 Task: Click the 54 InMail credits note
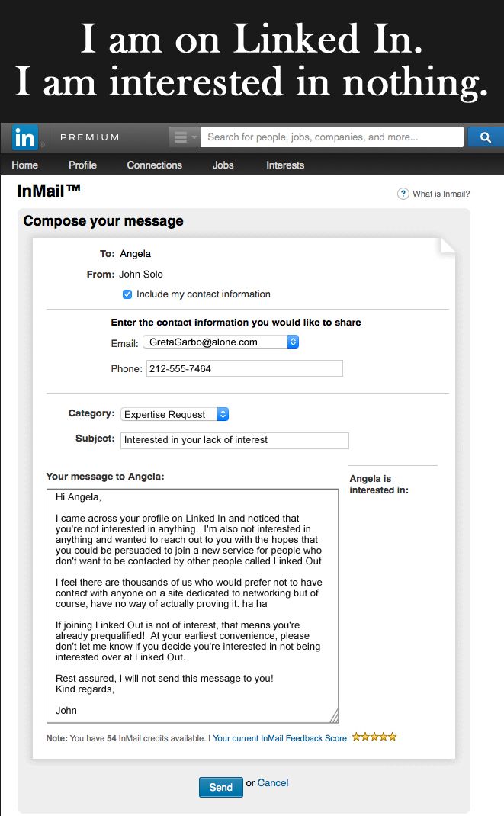[126, 738]
